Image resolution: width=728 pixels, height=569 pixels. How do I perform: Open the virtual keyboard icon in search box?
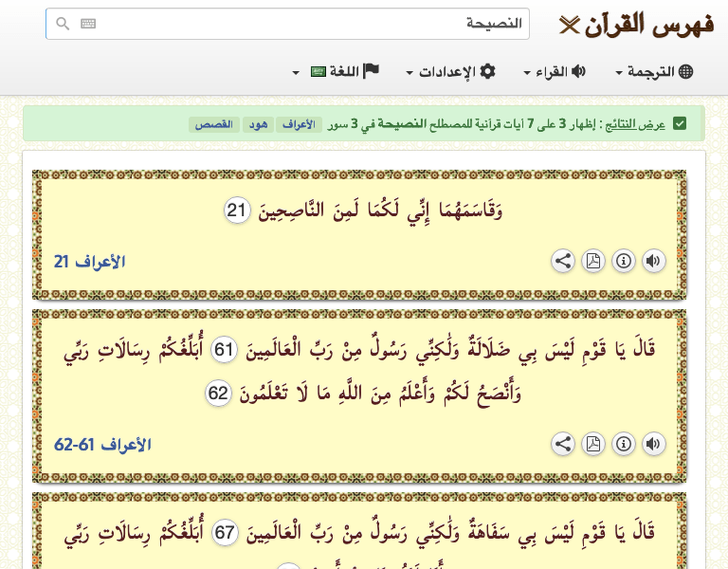coord(88,24)
